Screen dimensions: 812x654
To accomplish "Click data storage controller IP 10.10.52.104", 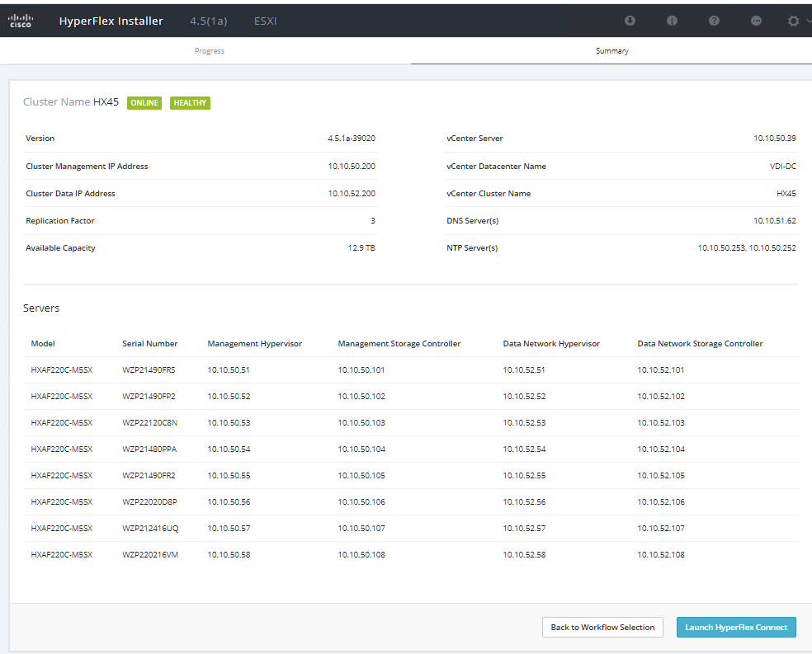I will click(661, 449).
